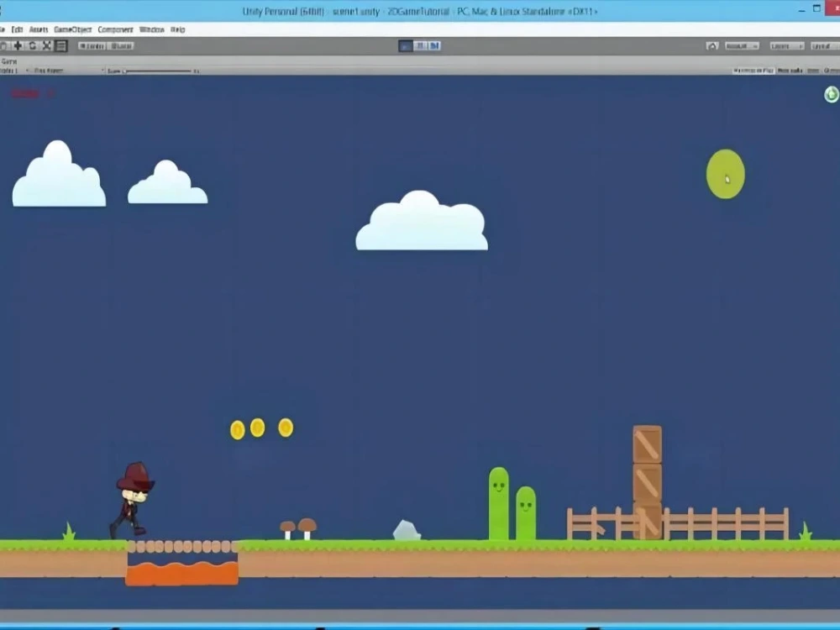Screen dimensions: 840x630
Task: Open the Component menu
Action: 115,29
